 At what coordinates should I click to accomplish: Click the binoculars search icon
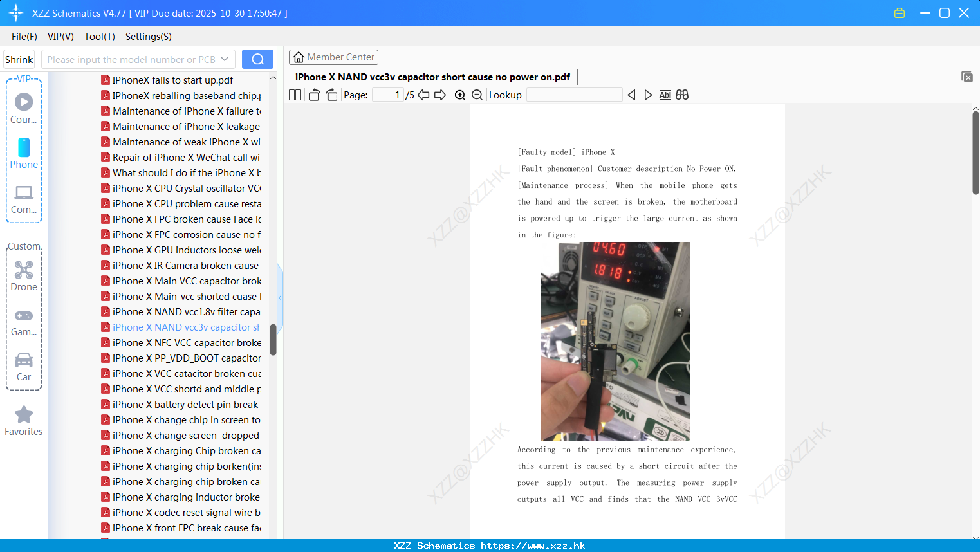(x=682, y=95)
